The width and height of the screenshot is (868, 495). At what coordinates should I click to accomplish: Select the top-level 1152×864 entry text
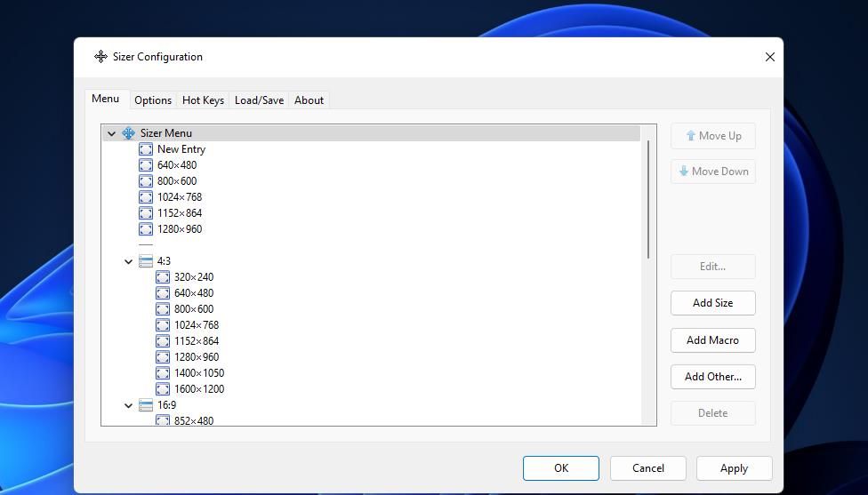(180, 213)
